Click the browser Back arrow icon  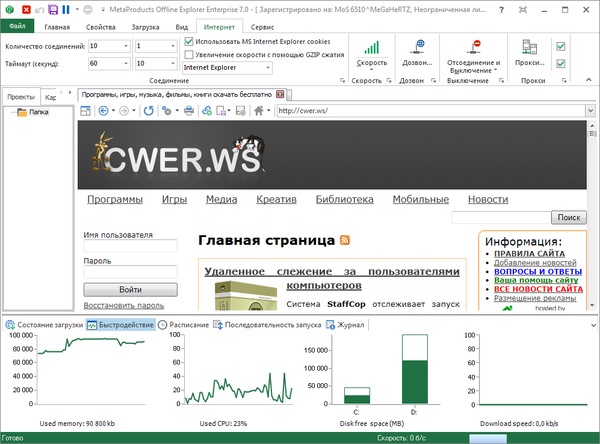coord(104,111)
